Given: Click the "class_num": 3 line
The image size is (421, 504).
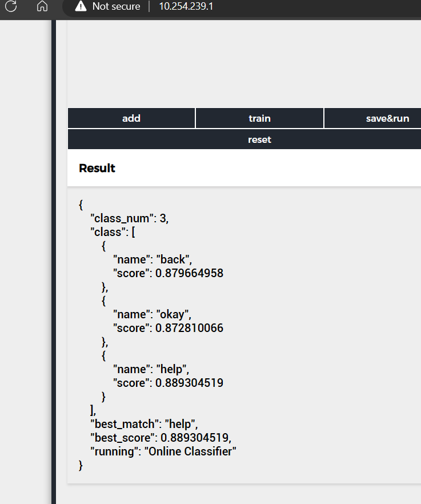Looking at the screenshot, I should (x=130, y=218).
